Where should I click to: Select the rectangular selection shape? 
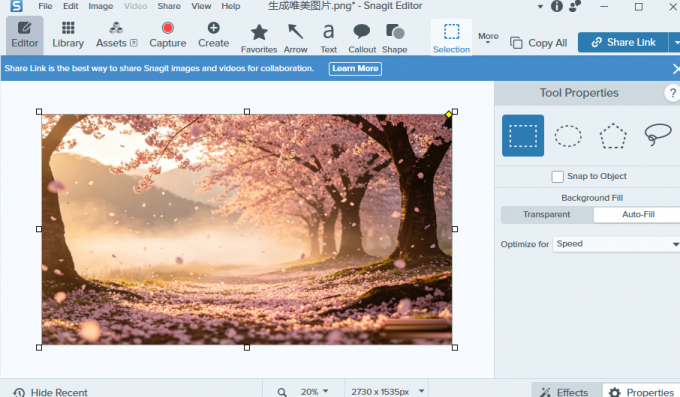(x=523, y=135)
